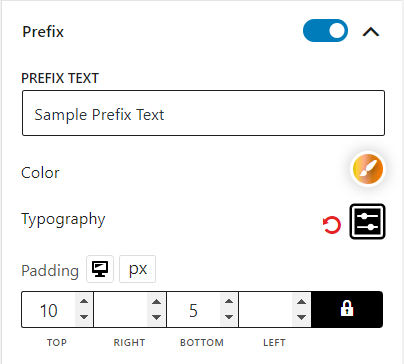The height and width of the screenshot is (364, 404).
Task: Decrease Top padding with down arrow
Action: click(x=84, y=317)
